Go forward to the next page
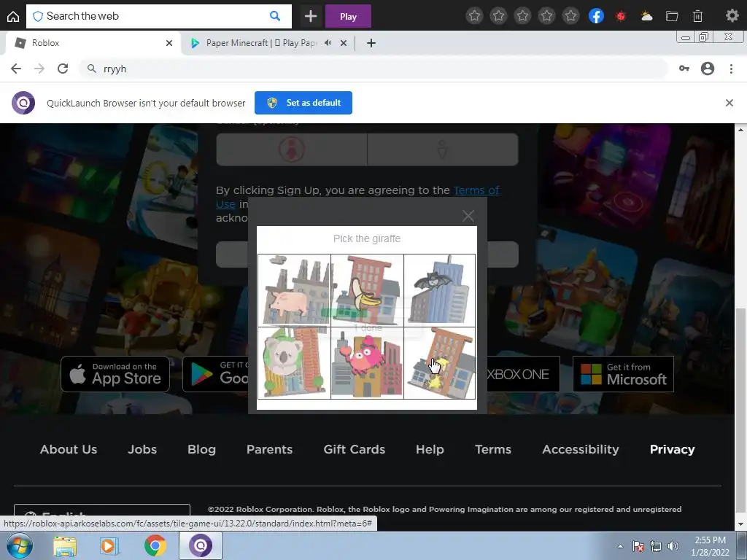747x560 pixels. tap(39, 69)
